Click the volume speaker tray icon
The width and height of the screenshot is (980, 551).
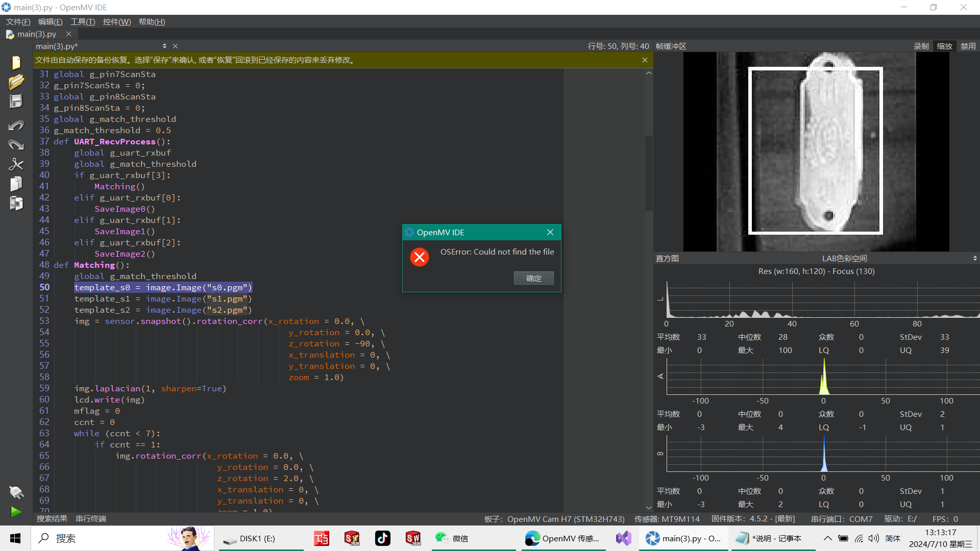pyautogui.click(x=873, y=538)
